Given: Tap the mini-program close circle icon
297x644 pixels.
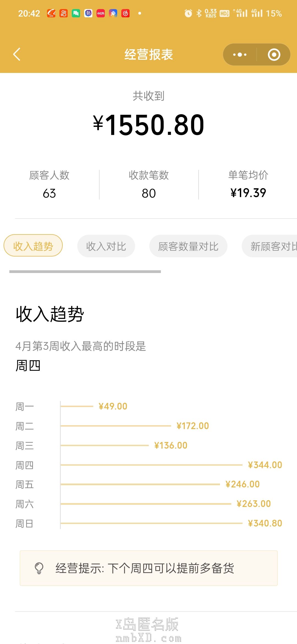Looking at the screenshot, I should tap(274, 54).
